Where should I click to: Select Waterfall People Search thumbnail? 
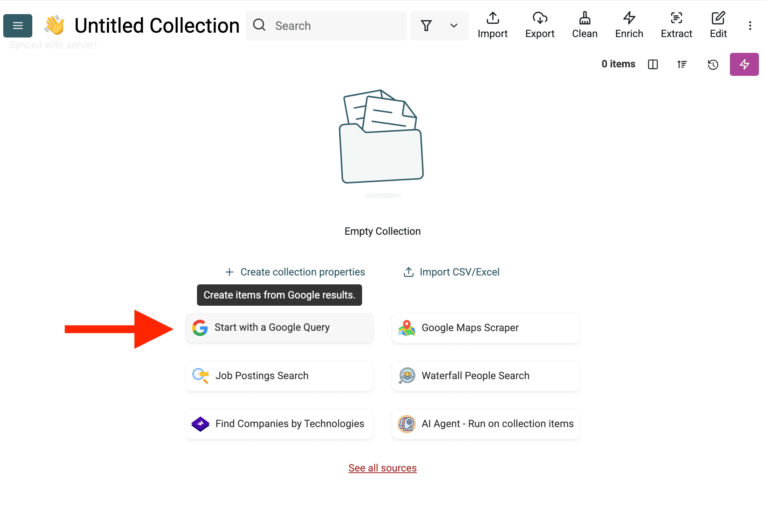pos(407,376)
